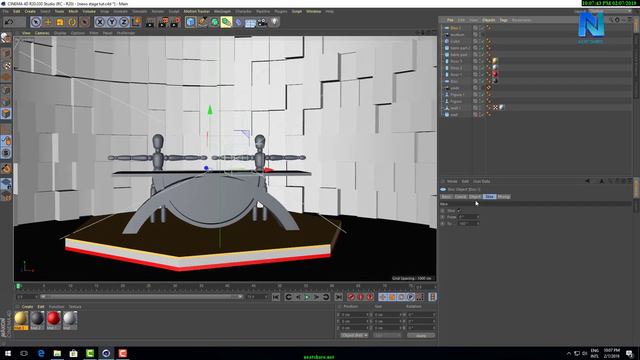Toggle the Disc.1 object enable checkmark
Image resolution: width=640 pixels, height=360 pixels.
(482, 28)
